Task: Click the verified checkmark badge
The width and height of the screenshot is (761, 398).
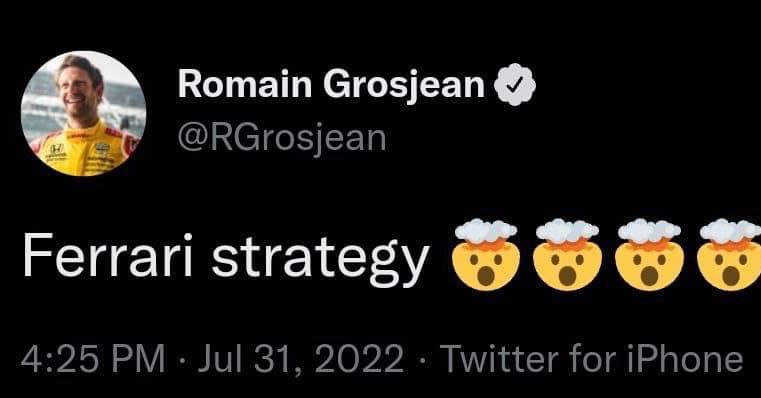Action: pos(514,84)
